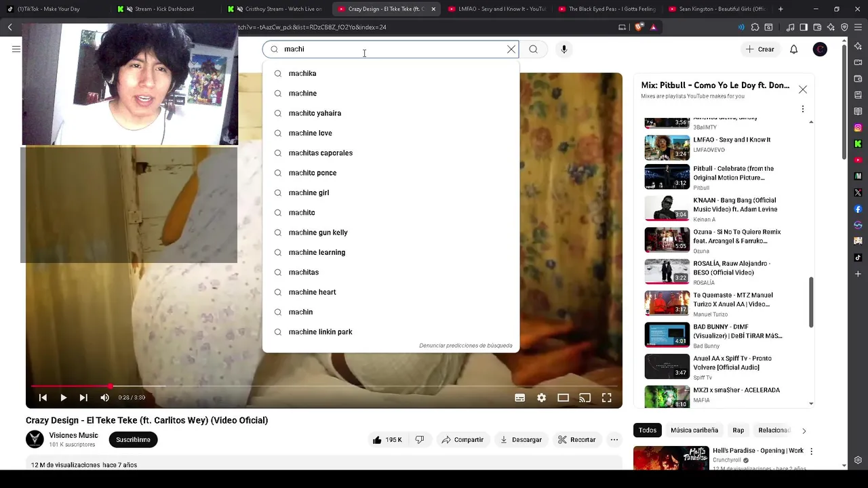Choose suggestion "machine girl"
Screen dimensions: 868x488
click(x=391, y=192)
